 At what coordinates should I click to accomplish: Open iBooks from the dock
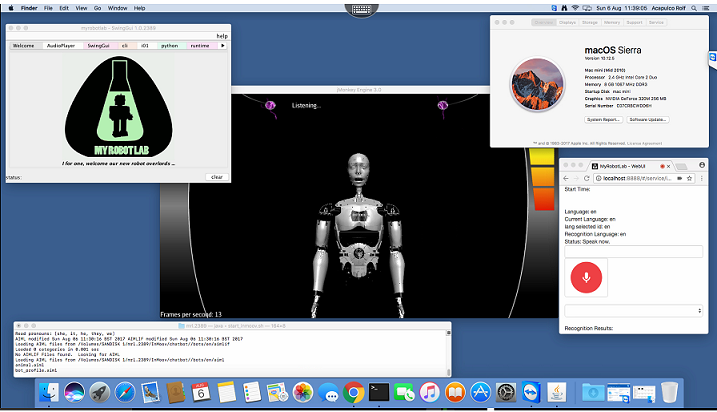455,392
